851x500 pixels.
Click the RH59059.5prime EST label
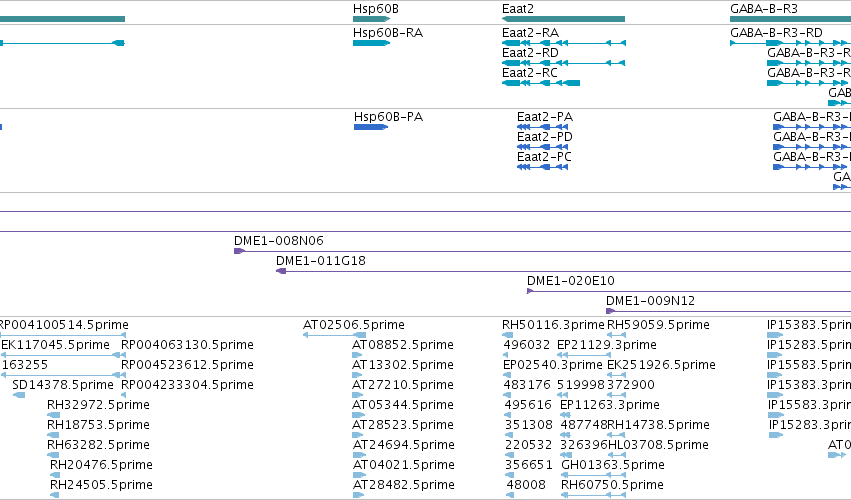(658, 325)
